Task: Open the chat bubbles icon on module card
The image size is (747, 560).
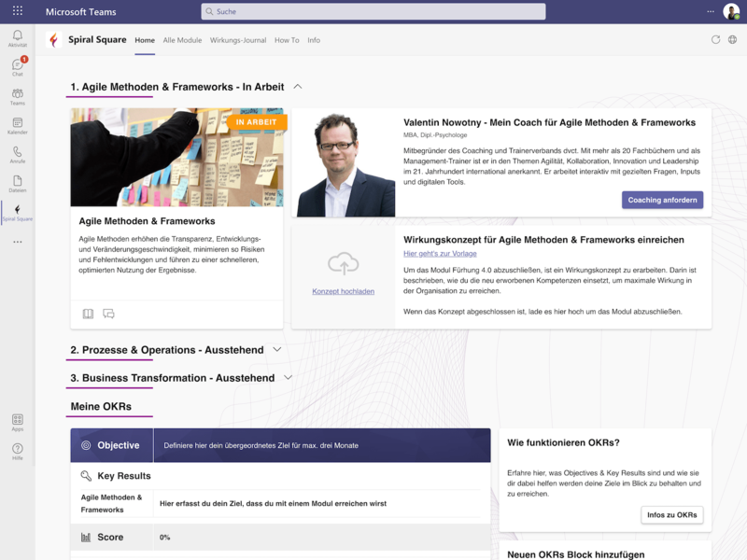Action: click(108, 314)
